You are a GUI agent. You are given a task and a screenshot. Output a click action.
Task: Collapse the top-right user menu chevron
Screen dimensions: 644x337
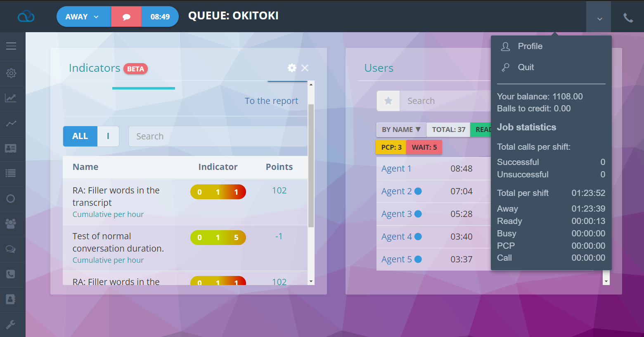(599, 19)
